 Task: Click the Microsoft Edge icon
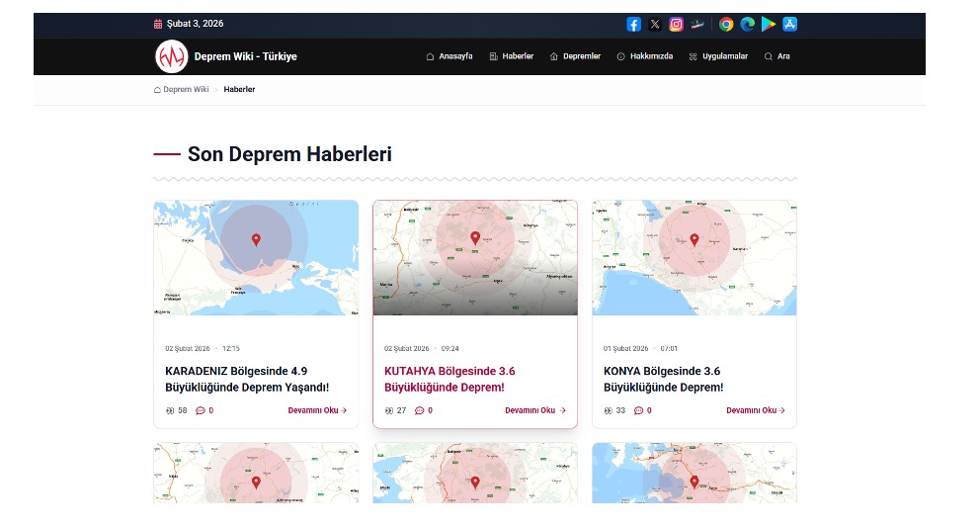point(747,25)
